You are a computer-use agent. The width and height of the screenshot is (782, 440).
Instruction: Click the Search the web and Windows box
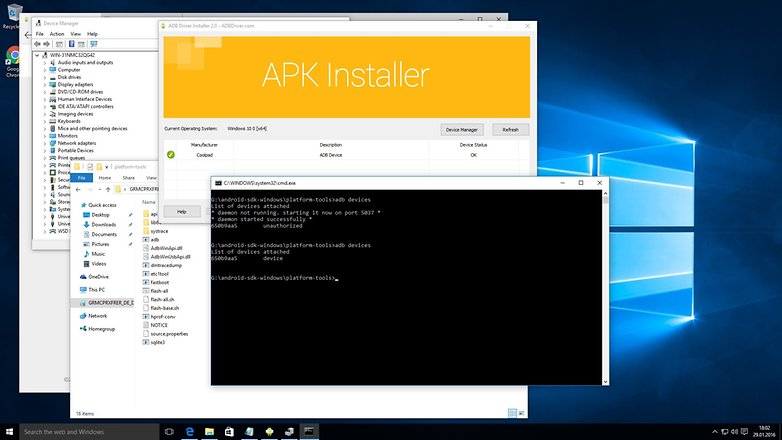coord(89,432)
